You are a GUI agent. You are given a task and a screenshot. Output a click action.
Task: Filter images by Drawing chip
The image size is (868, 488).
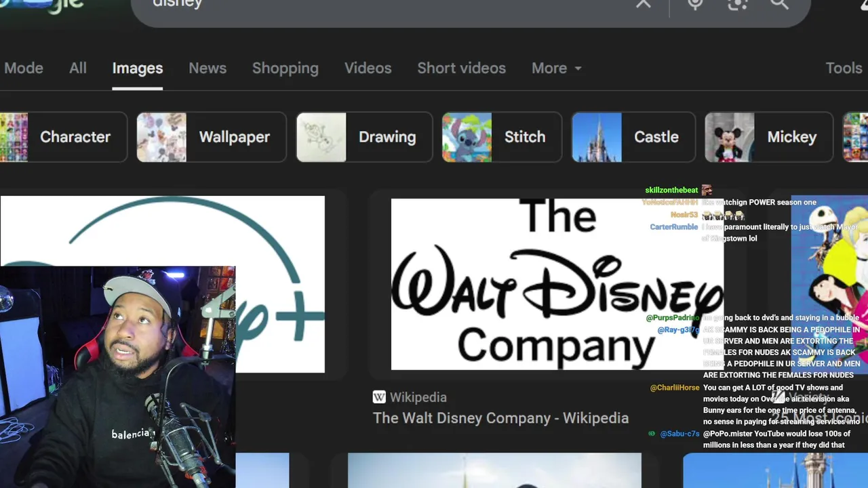364,137
